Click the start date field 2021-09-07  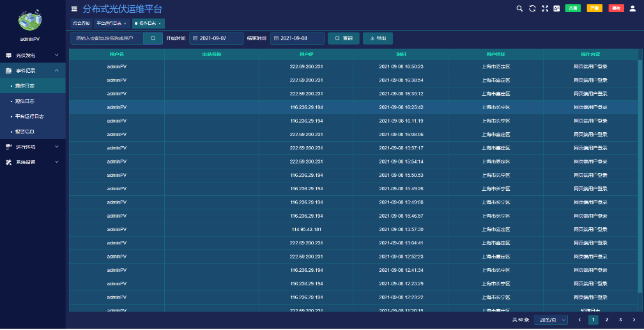pyautogui.click(x=217, y=38)
